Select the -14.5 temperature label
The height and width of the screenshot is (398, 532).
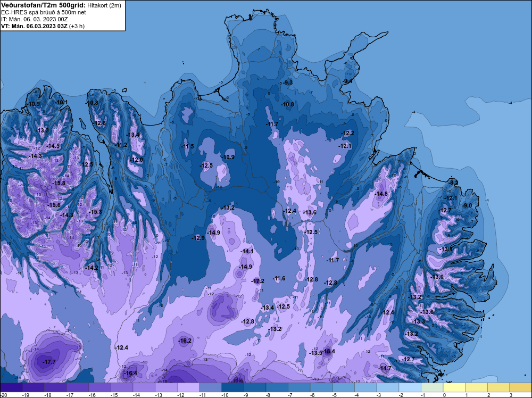[x=53, y=146]
